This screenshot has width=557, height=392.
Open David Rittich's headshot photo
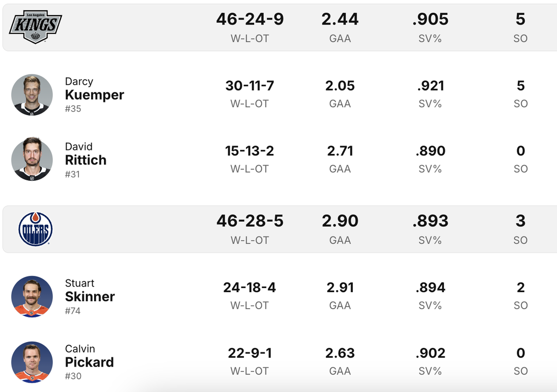[x=32, y=159]
